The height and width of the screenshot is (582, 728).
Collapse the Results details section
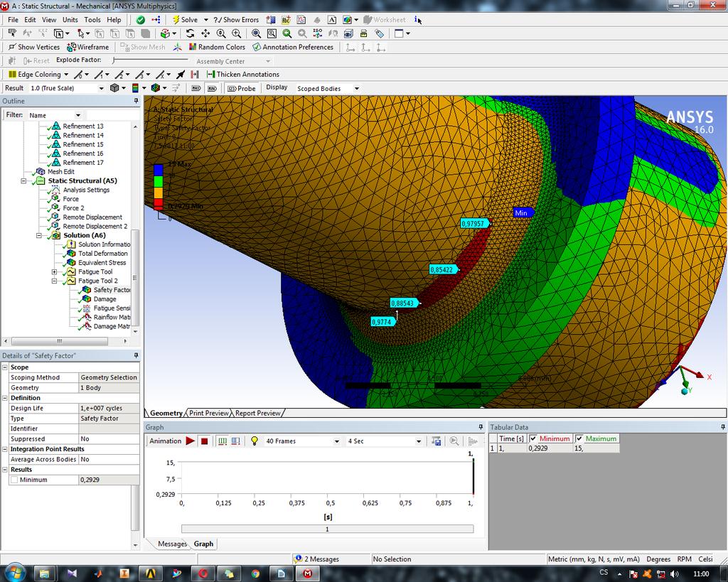pos(5,469)
